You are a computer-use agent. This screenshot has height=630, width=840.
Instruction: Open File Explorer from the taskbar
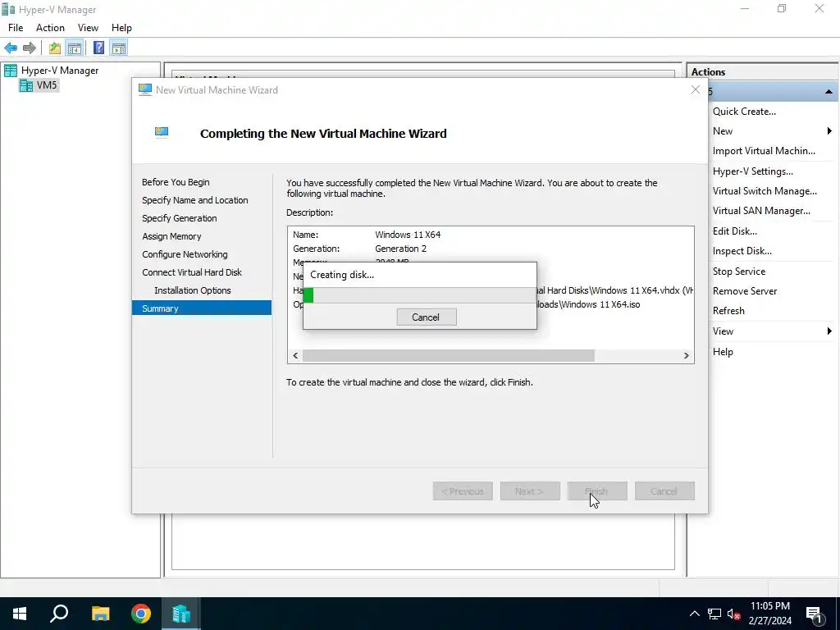100,614
